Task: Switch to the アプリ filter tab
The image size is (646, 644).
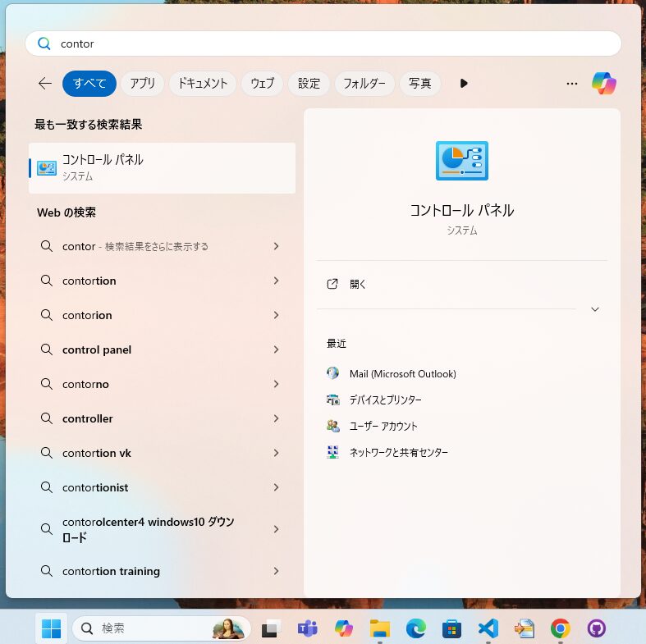Action: pyautogui.click(x=142, y=83)
